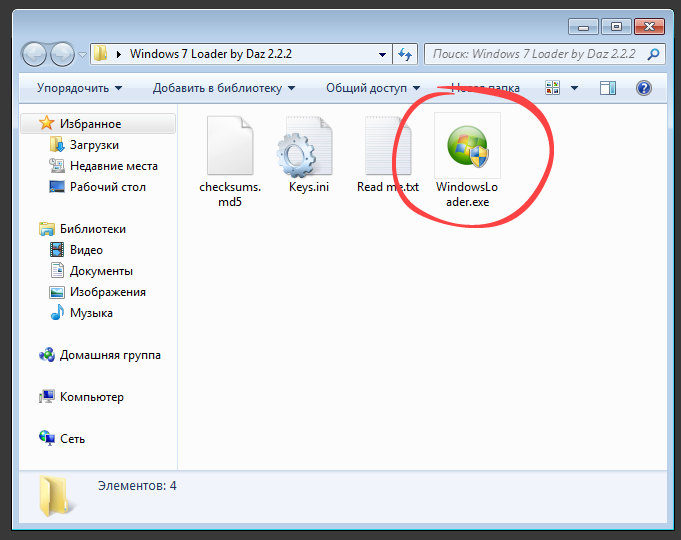
Task: Open the Упорядочить dropdown menu
Action: [x=79, y=88]
